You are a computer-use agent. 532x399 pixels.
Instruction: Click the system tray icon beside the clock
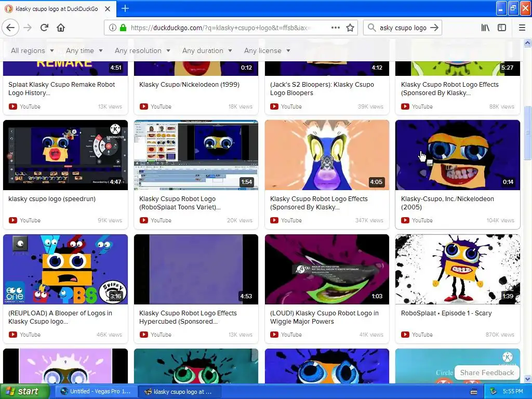[493, 392]
